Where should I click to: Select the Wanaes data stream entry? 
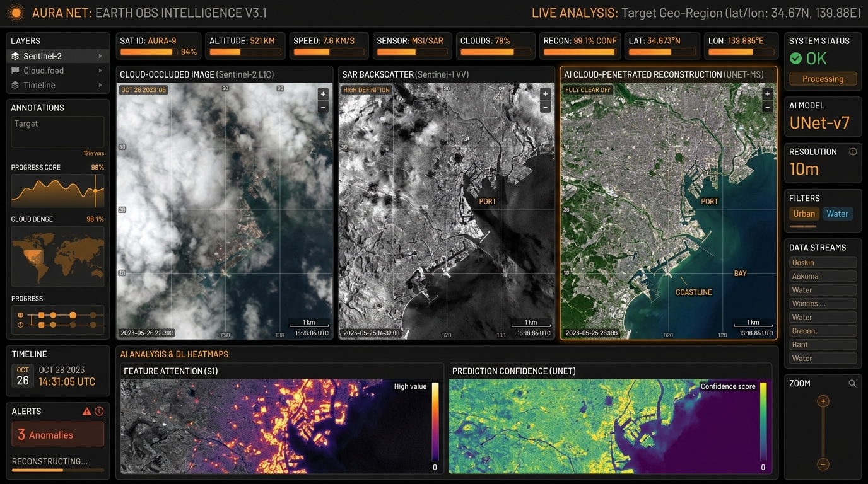click(x=823, y=304)
